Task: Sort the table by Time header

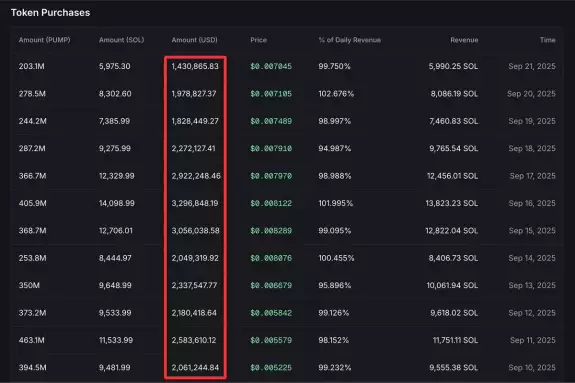Action: [547, 40]
